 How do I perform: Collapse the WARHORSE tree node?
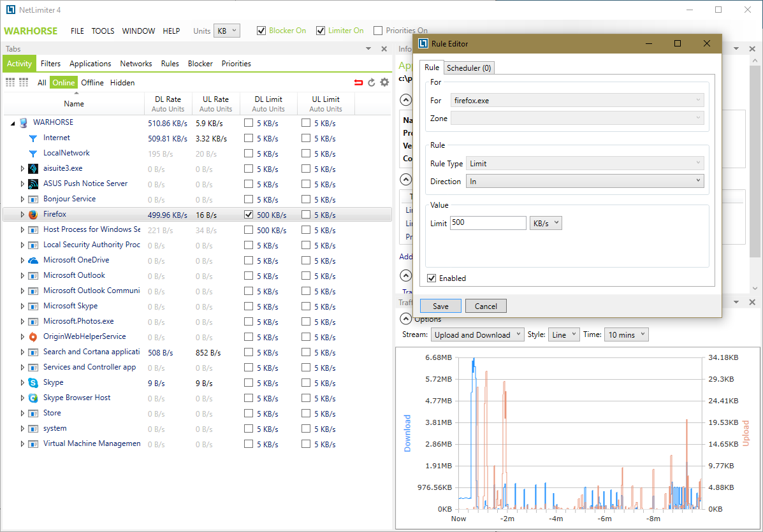point(13,124)
